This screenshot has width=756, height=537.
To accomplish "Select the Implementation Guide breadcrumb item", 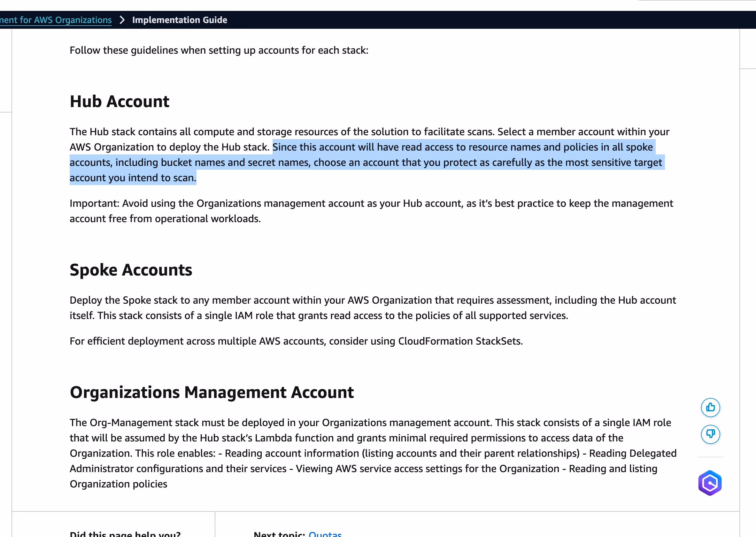I will [x=180, y=20].
